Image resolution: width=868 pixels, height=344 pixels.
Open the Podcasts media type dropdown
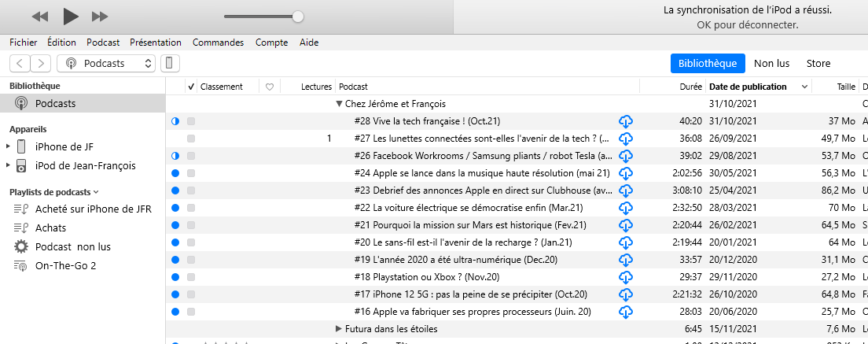click(107, 63)
